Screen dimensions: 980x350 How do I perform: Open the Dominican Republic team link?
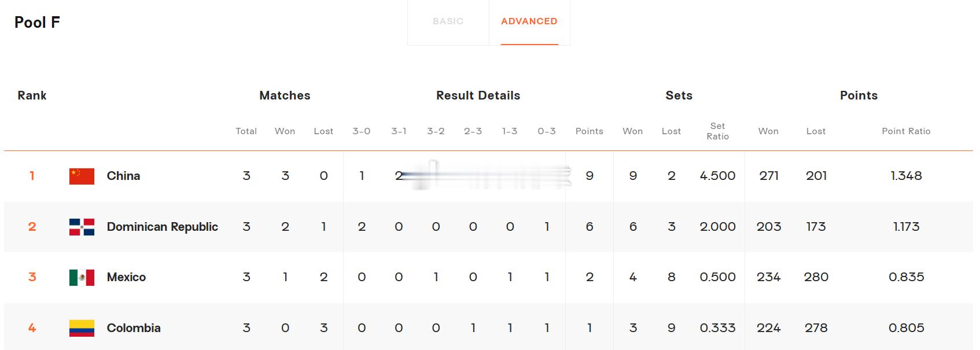(163, 227)
